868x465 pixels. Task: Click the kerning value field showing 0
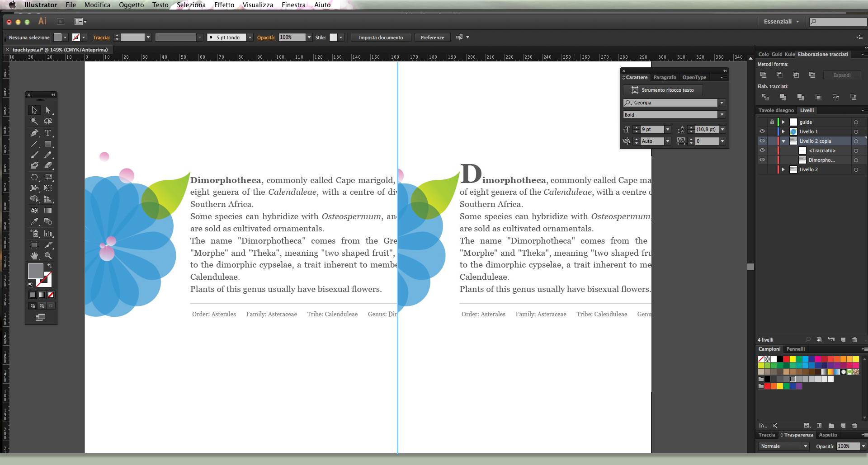707,141
